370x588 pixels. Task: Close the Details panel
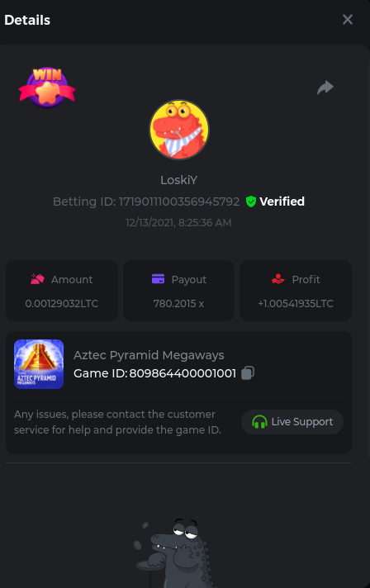pyautogui.click(x=348, y=20)
